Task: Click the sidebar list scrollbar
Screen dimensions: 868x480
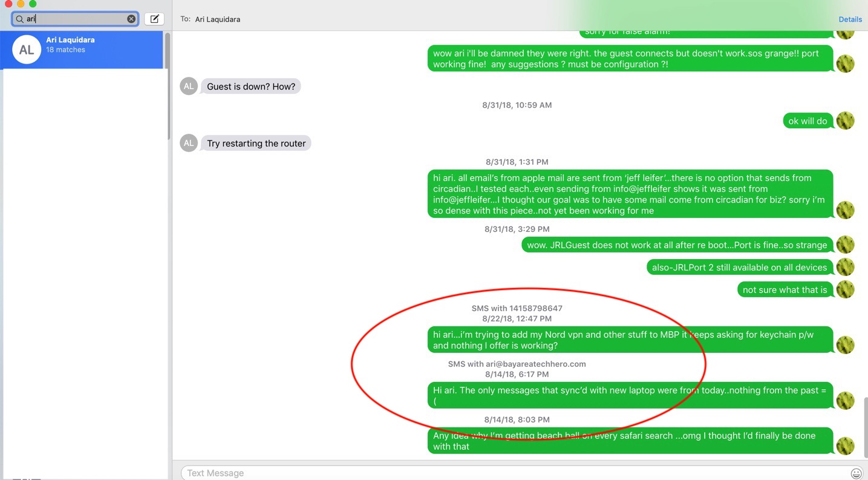Action: coord(168,85)
